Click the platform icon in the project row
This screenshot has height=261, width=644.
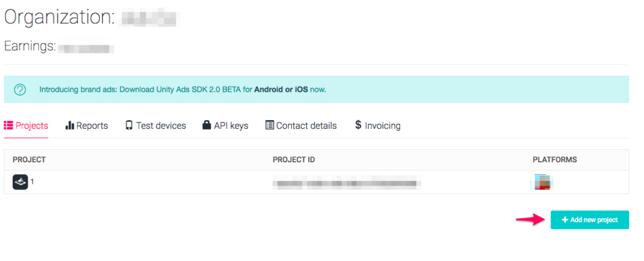(542, 183)
